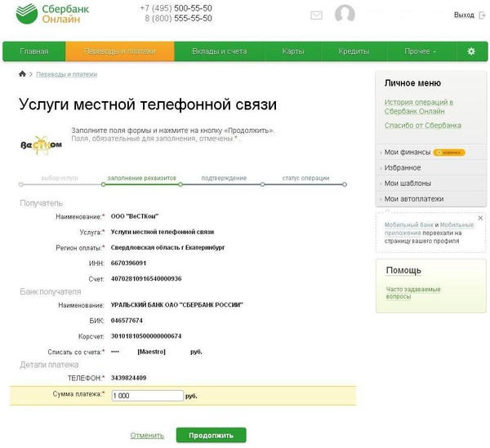Click the новинка badge beside Мои финансы
This screenshot has height=448, width=490.
[449, 153]
